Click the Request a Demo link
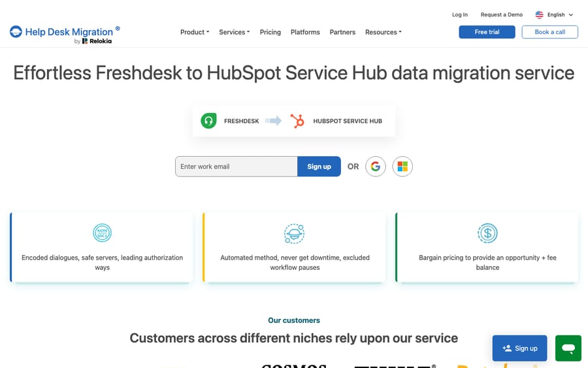The image size is (588, 368). [x=501, y=14]
